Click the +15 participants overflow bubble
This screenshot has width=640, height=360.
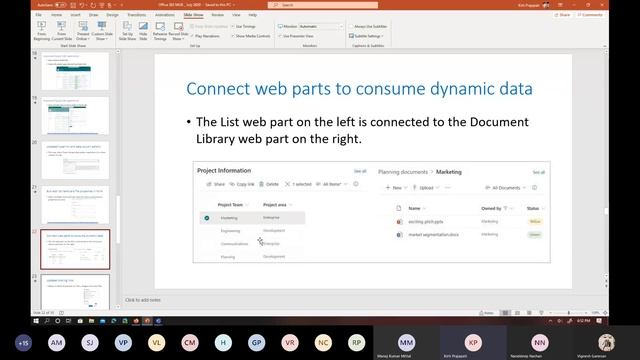point(23,343)
